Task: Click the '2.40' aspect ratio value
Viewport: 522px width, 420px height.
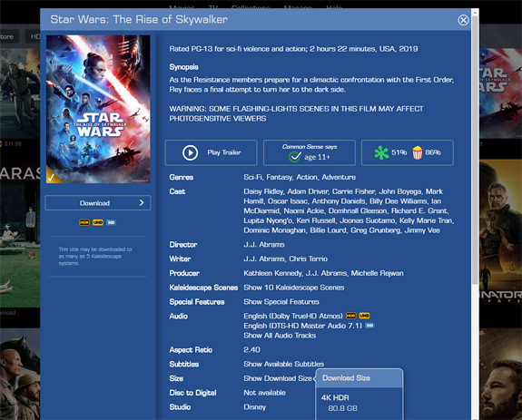Action: (x=251, y=350)
